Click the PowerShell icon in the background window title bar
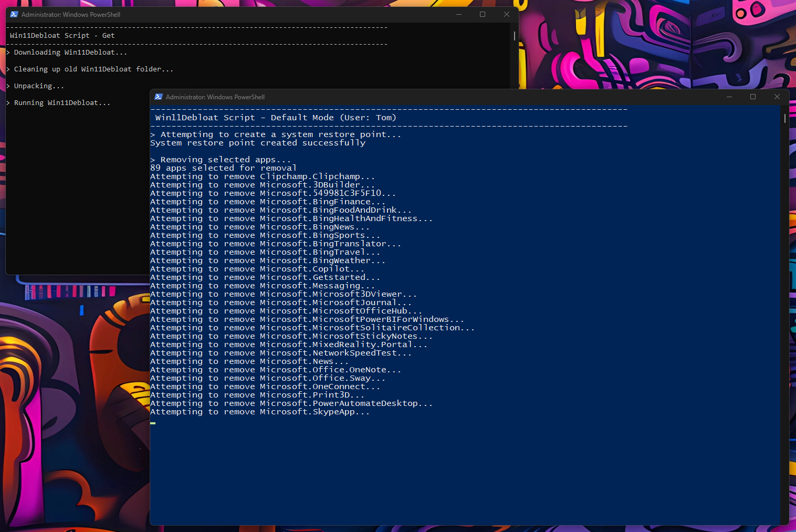This screenshot has height=532, width=796. coord(14,15)
